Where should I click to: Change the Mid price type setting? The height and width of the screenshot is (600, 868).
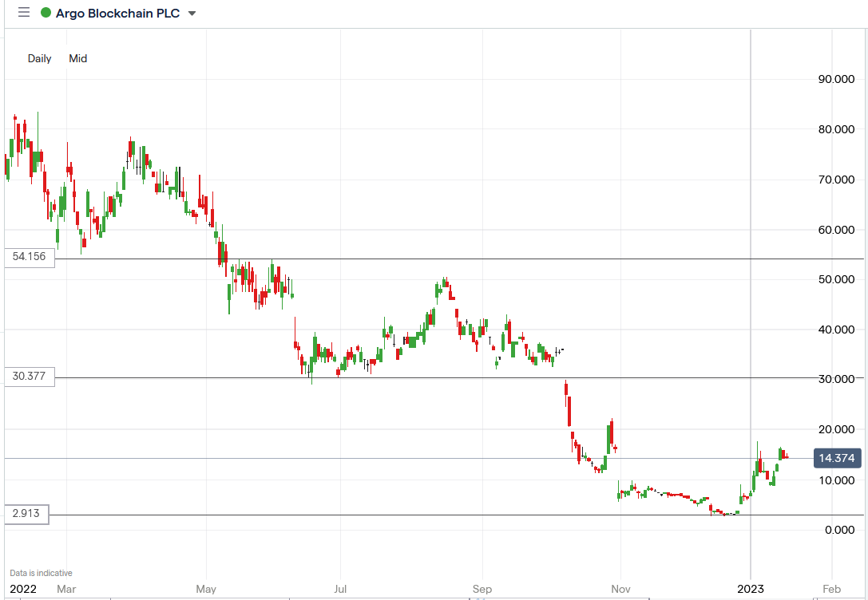78,58
